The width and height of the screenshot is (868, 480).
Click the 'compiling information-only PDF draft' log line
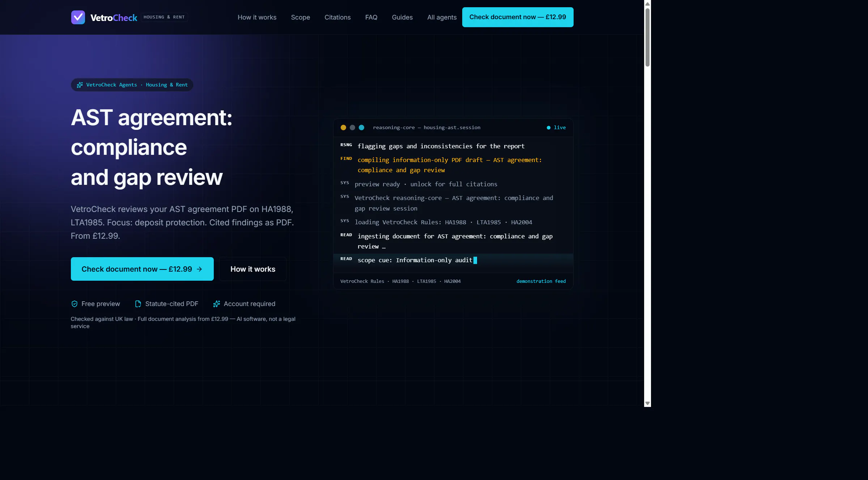point(450,165)
